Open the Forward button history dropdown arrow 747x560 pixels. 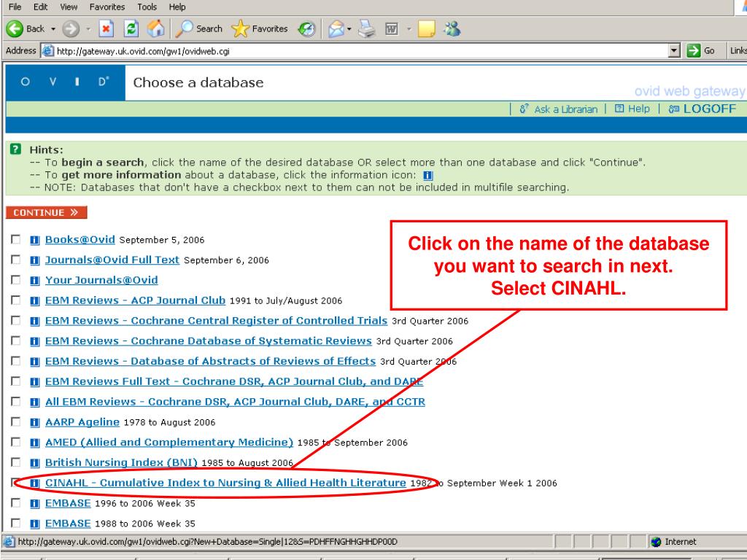click(88, 29)
